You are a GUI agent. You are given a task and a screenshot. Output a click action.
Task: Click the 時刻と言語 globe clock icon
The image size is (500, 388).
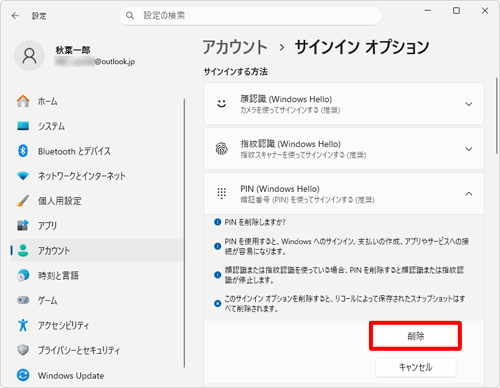pyautogui.click(x=23, y=275)
